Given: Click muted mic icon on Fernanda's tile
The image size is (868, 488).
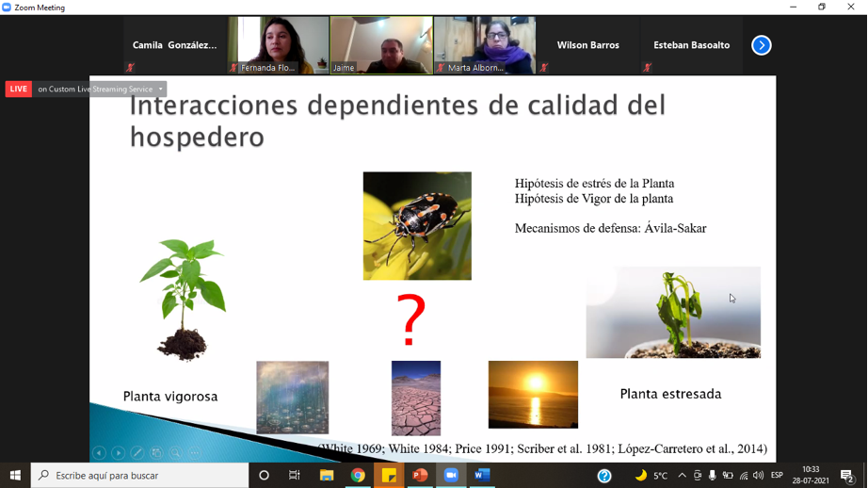Looking at the screenshot, I should [x=233, y=68].
